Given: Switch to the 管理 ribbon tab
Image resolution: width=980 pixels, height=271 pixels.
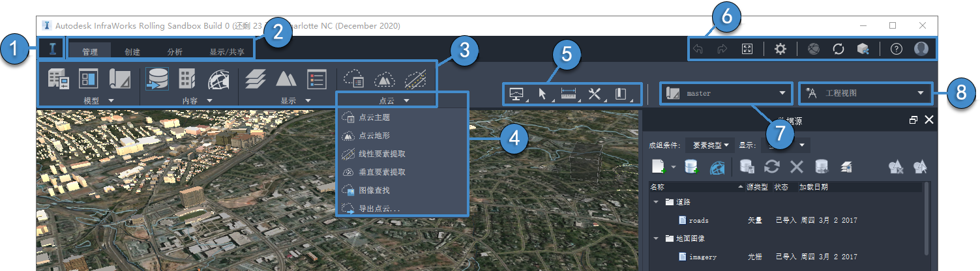Looking at the screenshot, I should point(90,51).
